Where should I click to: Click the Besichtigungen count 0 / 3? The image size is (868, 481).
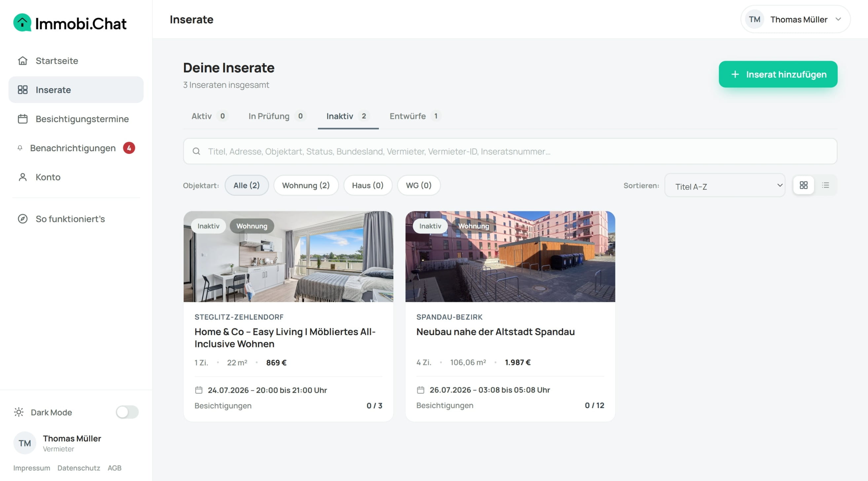click(x=374, y=405)
